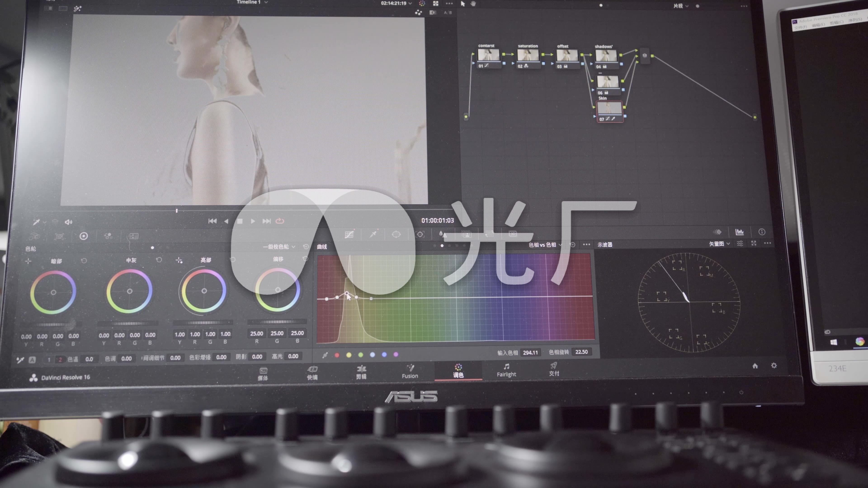The image size is (868, 488).
Task: Jump to the last frame
Action: (266, 221)
